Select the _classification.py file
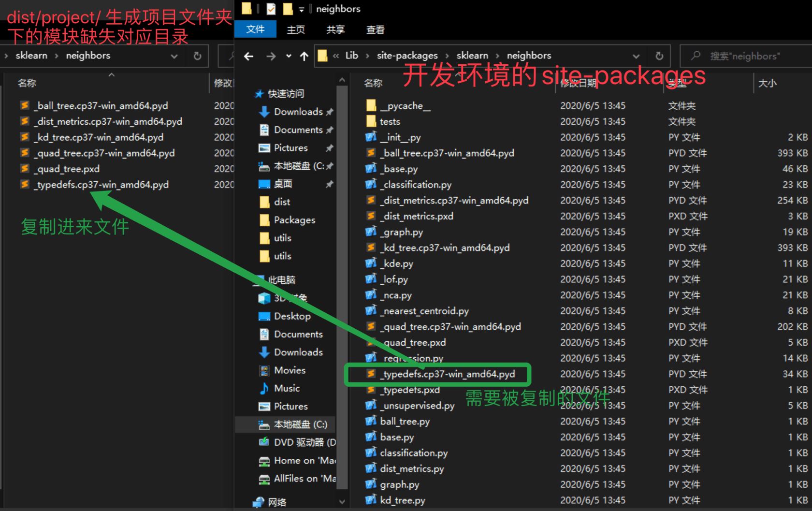812x511 pixels. click(416, 184)
